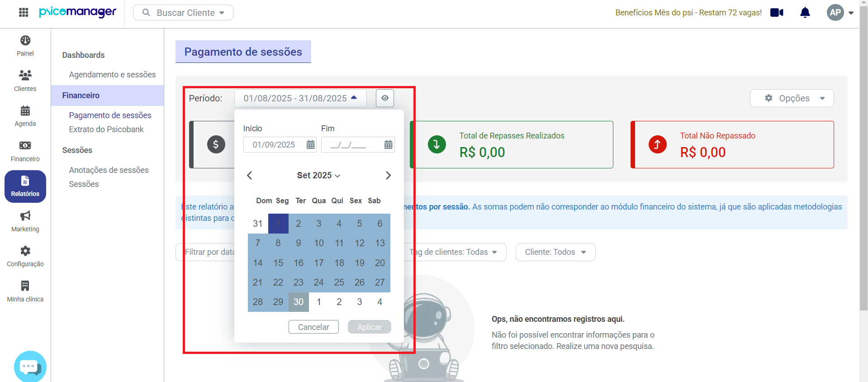Open notifications bell icon
This screenshot has width=868, height=382.
[x=805, y=13]
